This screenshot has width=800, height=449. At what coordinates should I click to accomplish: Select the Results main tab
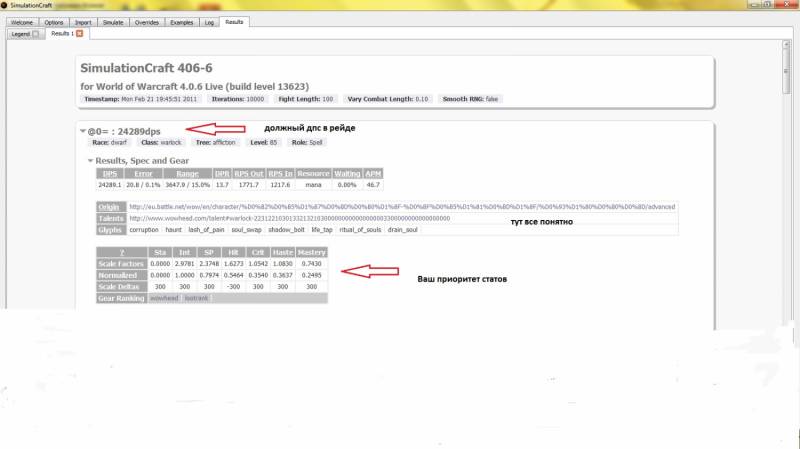tap(234, 22)
